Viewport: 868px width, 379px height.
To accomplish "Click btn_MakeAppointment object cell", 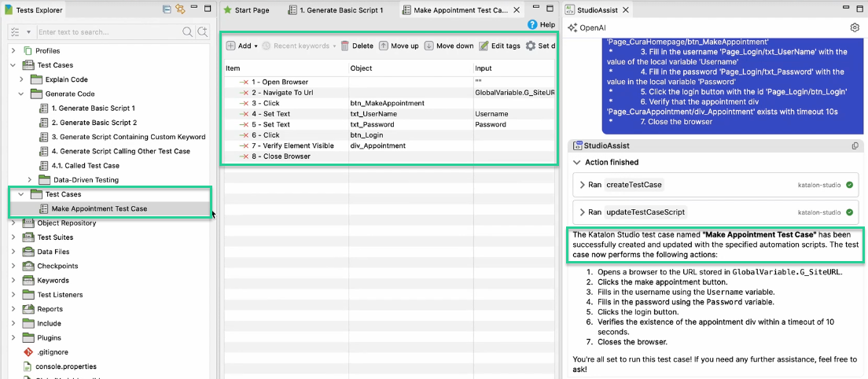I will pyautogui.click(x=410, y=103).
